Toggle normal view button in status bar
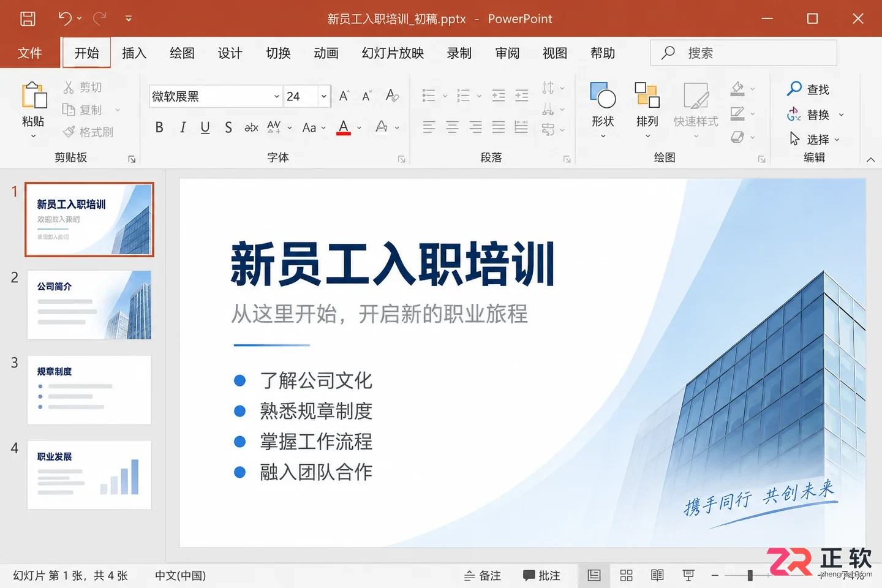The width and height of the screenshot is (882, 588). pos(594,575)
